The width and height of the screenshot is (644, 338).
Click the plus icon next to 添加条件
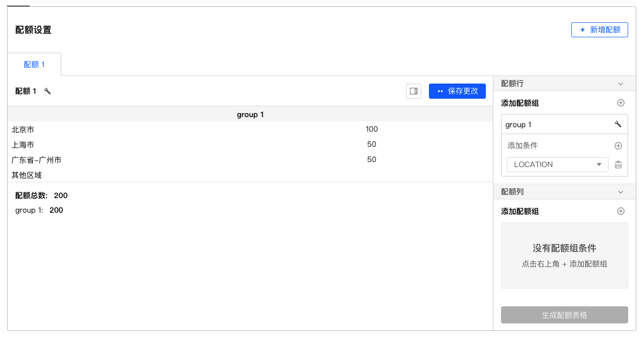click(x=618, y=146)
